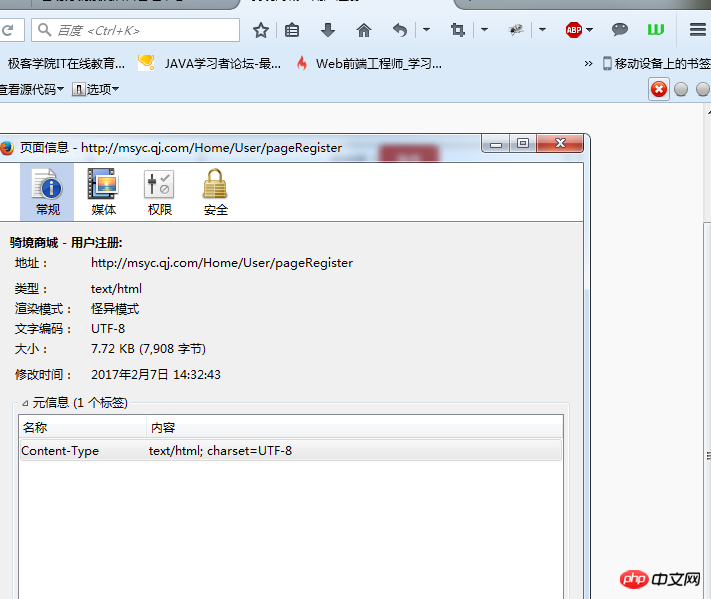
Task: Open JAVA学习者论坛 bookmark
Action: pos(209,63)
